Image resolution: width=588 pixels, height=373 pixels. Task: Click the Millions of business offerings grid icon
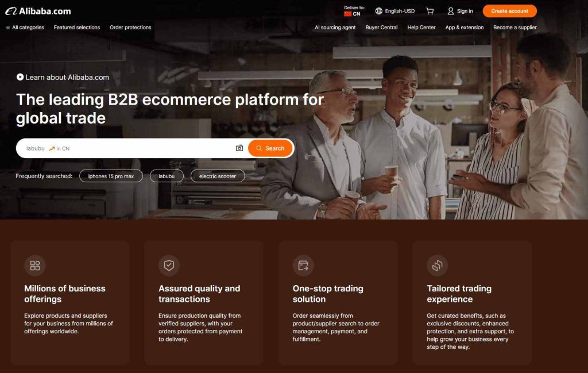35,266
